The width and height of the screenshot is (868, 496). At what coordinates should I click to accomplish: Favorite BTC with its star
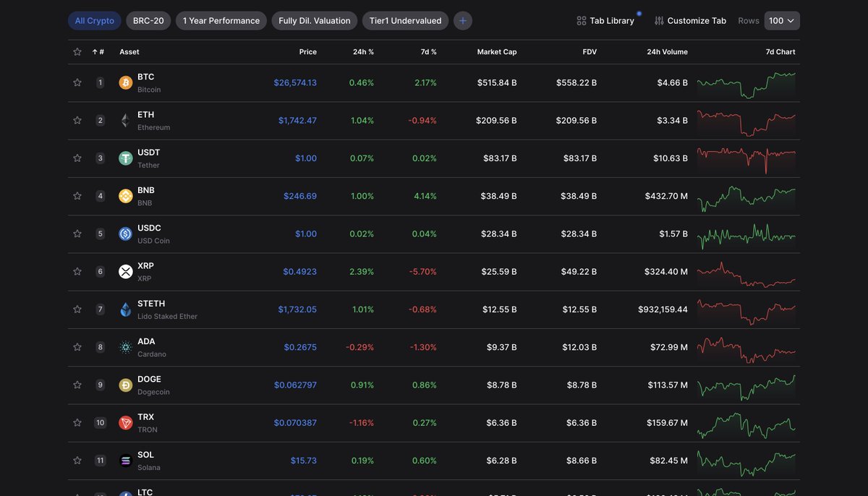click(x=77, y=82)
